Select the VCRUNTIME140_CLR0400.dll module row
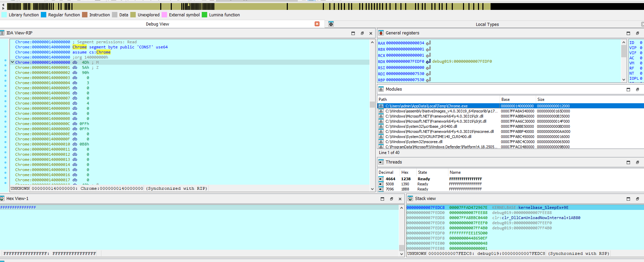Image resolution: width=644 pixels, height=262 pixels. pos(510,137)
